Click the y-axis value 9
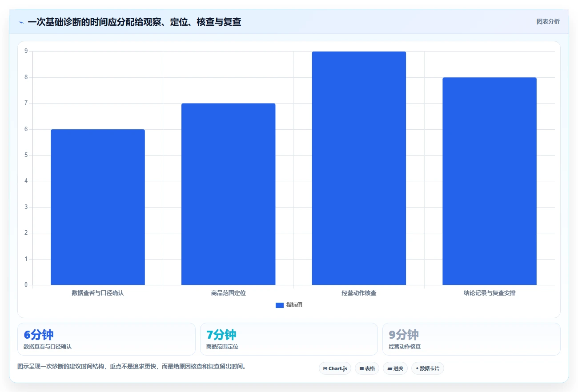578x392 pixels. click(26, 52)
